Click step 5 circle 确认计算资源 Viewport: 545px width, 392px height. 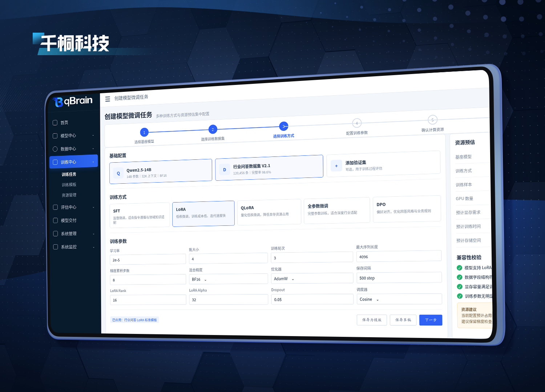(x=432, y=120)
